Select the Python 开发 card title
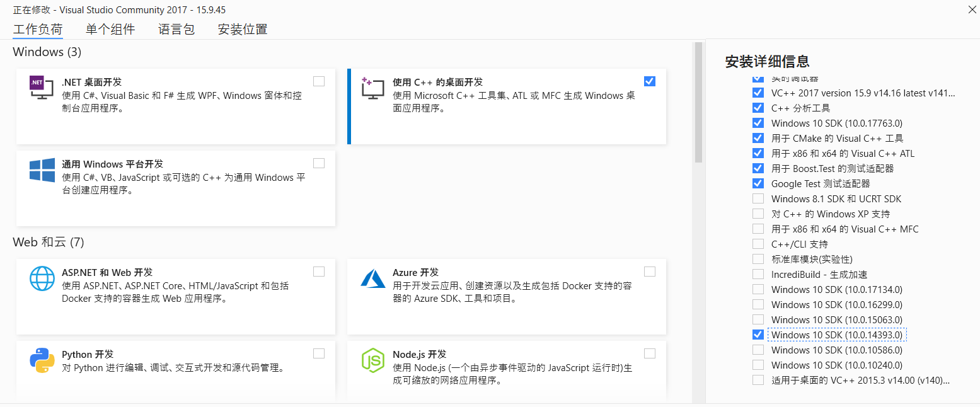The height and width of the screenshot is (407, 980). pyautogui.click(x=88, y=354)
